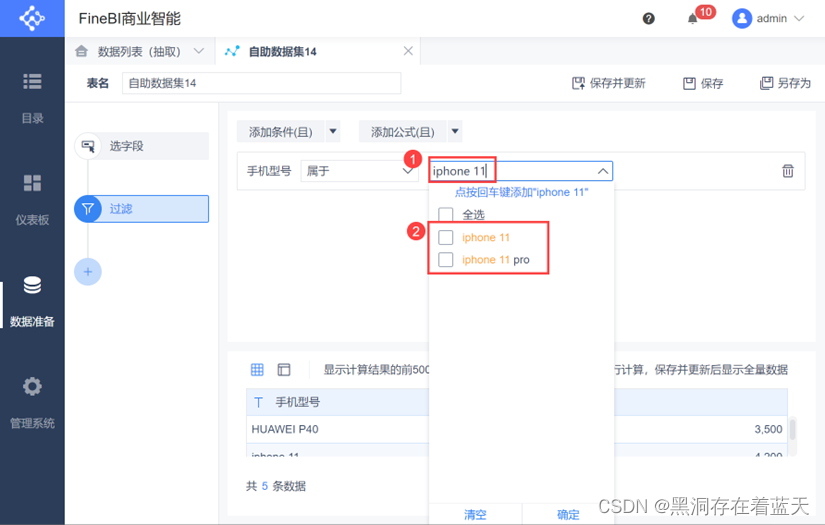Click the 保存并更新 button

(x=608, y=83)
